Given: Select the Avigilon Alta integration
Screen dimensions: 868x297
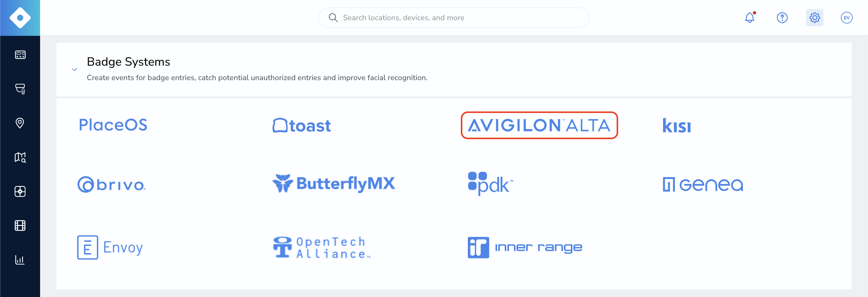Looking at the screenshot, I should (x=539, y=125).
